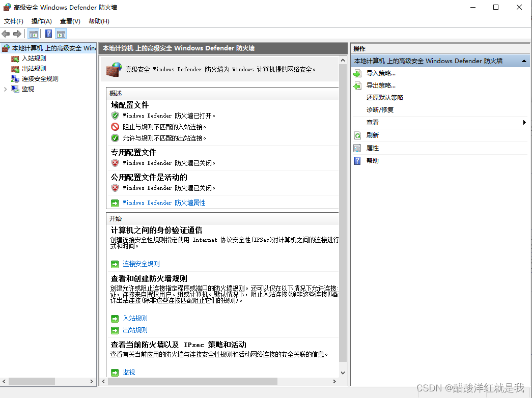Click center pane horizontal scrollbar right arrow
532x398 pixels.
click(x=334, y=381)
